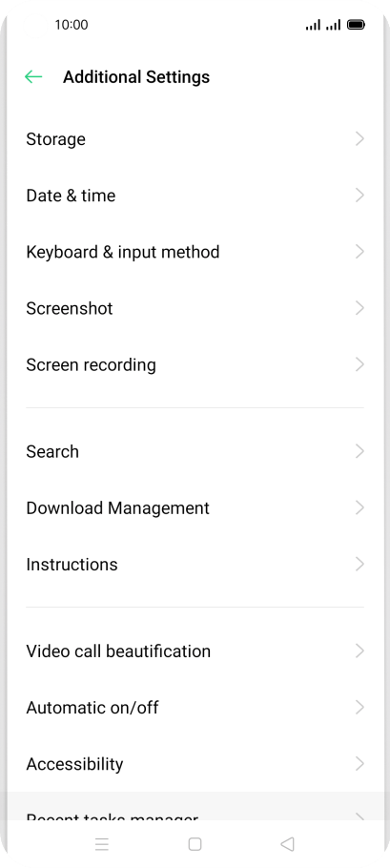Tap chevron next to Screenshot
The width and height of the screenshot is (390, 868).
(359, 308)
